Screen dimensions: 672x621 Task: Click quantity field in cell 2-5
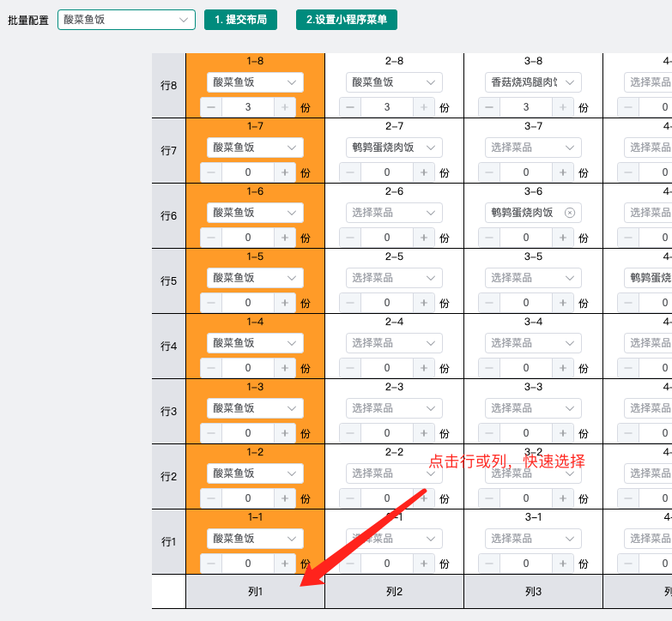coord(387,303)
